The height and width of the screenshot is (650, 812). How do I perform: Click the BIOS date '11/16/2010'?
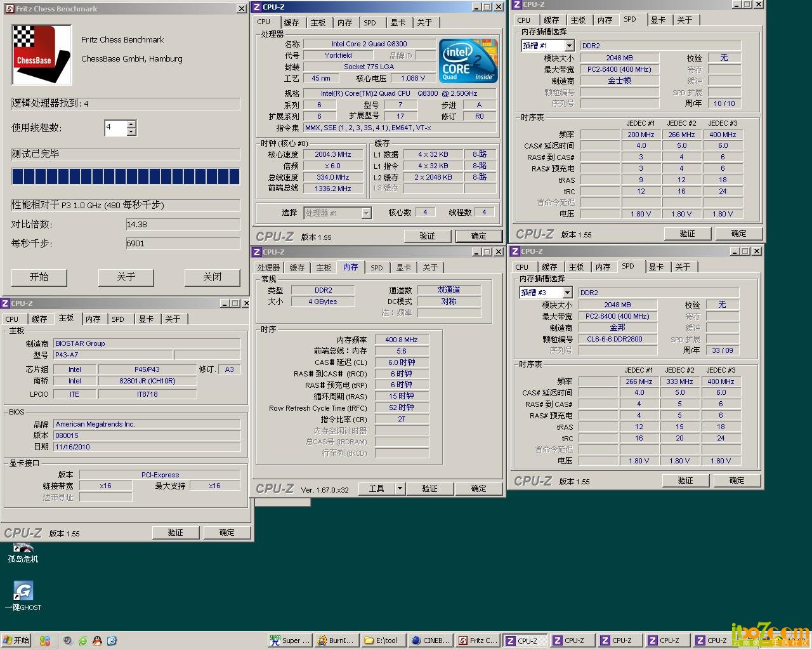[147, 447]
